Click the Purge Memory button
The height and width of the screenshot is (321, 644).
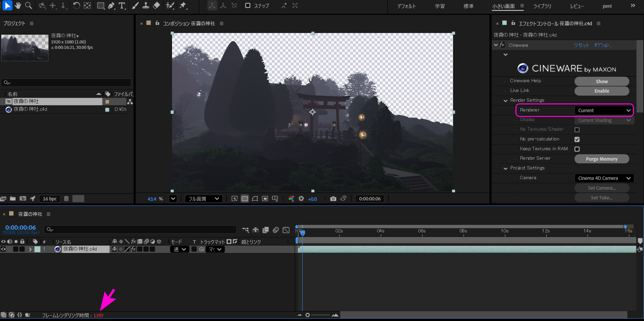[x=601, y=159]
